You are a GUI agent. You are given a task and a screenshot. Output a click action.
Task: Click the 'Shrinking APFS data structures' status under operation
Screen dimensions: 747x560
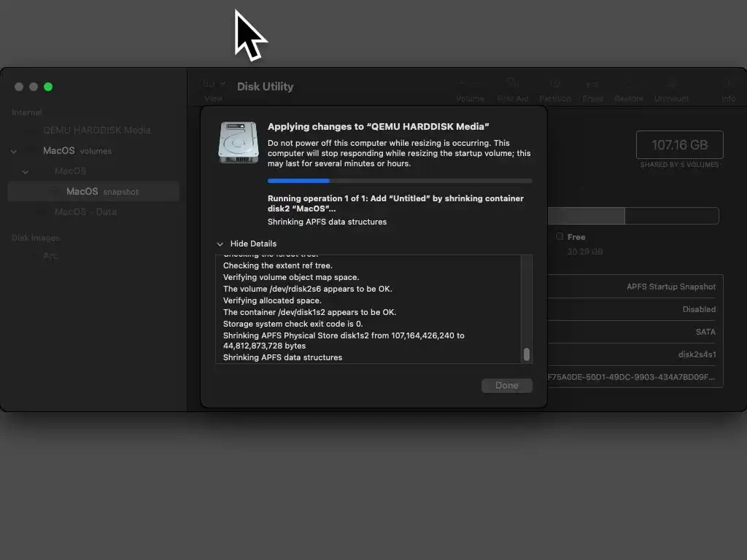pos(328,222)
